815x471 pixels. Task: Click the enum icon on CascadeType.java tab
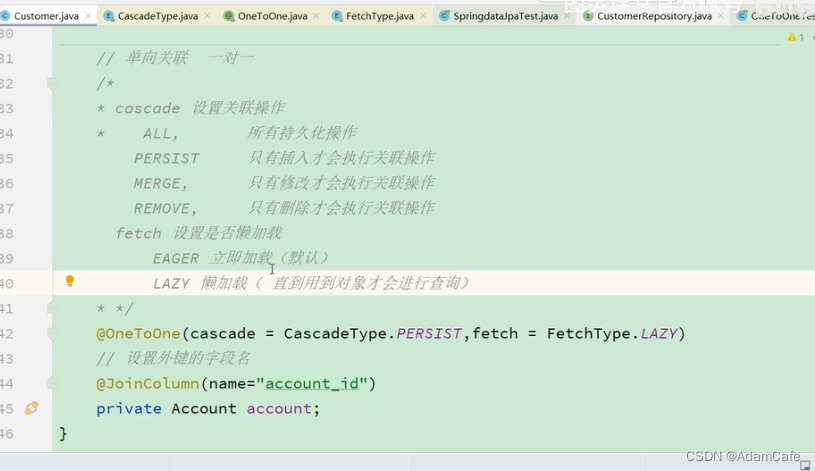click(x=109, y=16)
